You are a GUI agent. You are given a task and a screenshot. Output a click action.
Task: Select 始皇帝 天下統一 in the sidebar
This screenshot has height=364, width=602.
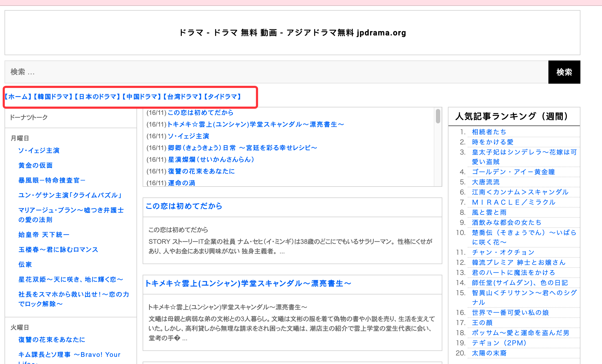tap(44, 235)
